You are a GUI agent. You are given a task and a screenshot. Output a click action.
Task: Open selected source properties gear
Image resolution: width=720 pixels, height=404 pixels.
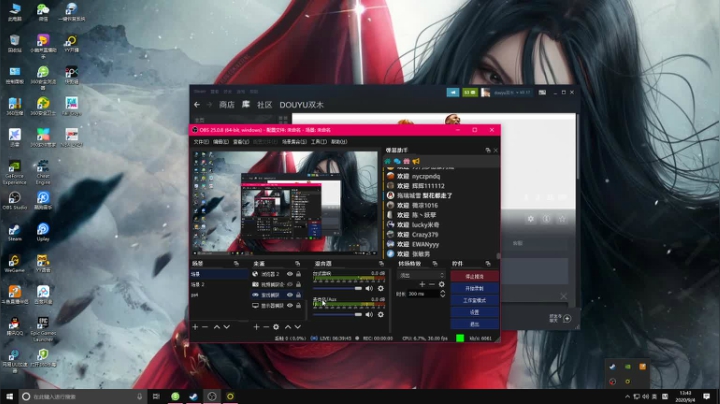click(276, 327)
